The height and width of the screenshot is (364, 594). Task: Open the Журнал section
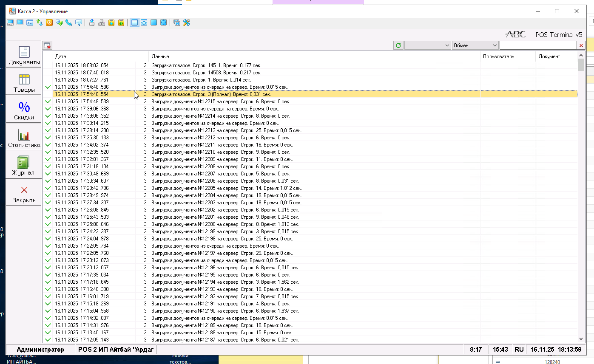[x=24, y=164]
